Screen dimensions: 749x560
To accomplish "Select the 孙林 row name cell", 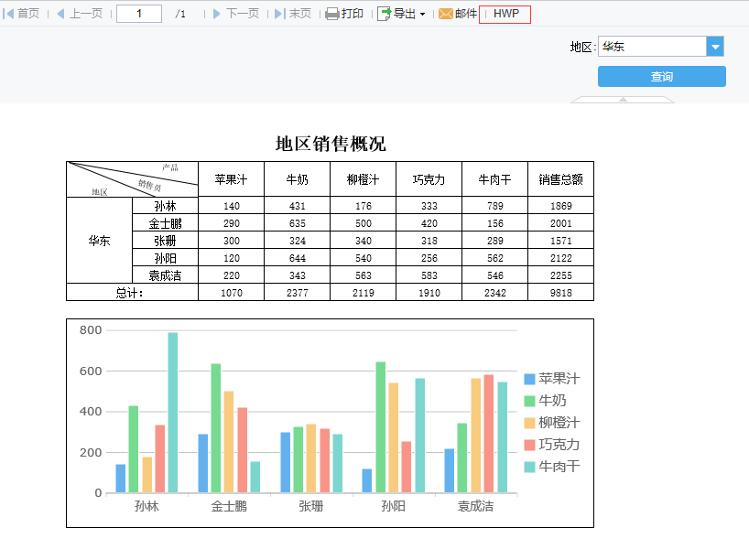I will pos(166,206).
